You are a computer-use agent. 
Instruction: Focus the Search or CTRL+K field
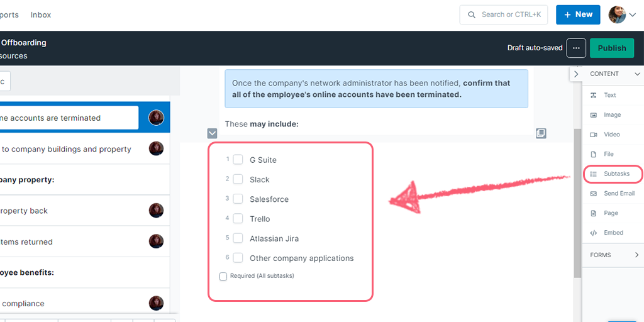[x=503, y=14]
